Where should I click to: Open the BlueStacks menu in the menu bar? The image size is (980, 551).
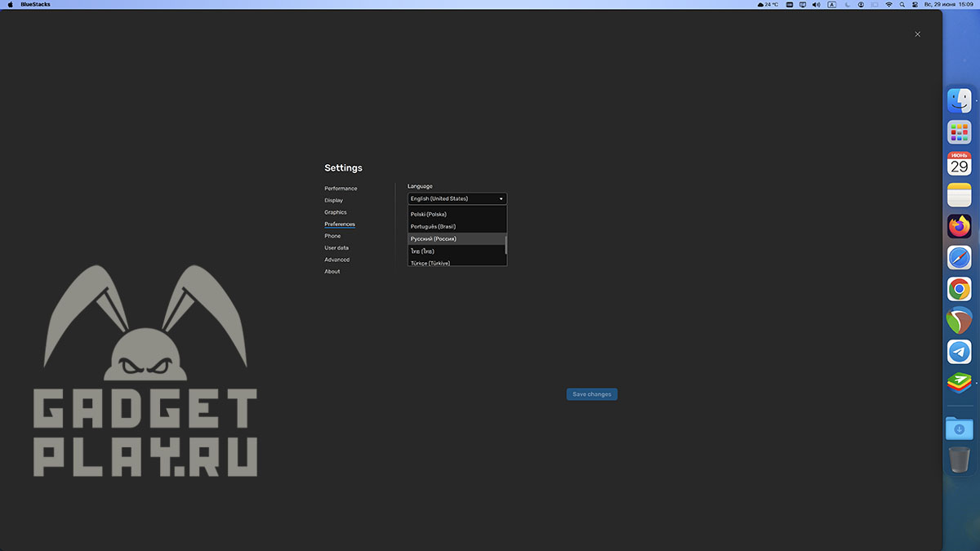pos(35,4)
